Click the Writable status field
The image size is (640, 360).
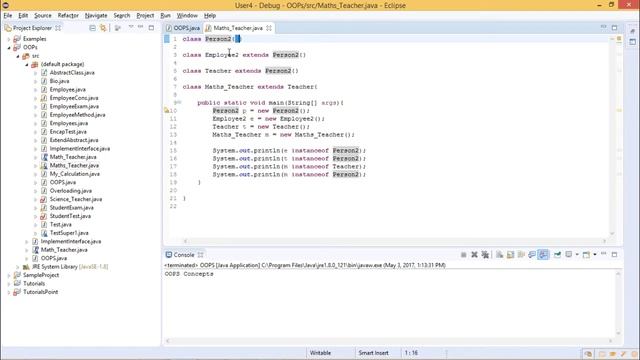click(320, 353)
